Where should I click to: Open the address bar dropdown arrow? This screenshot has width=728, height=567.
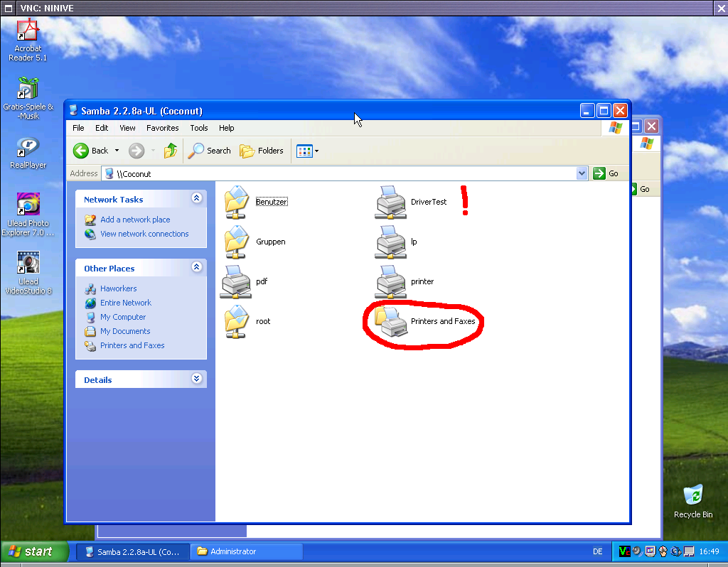582,173
